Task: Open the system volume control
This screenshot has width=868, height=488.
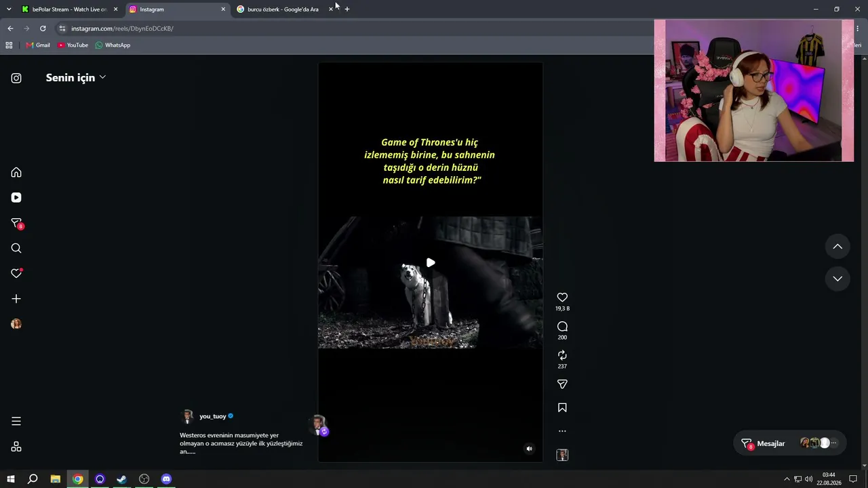Action: click(809, 479)
